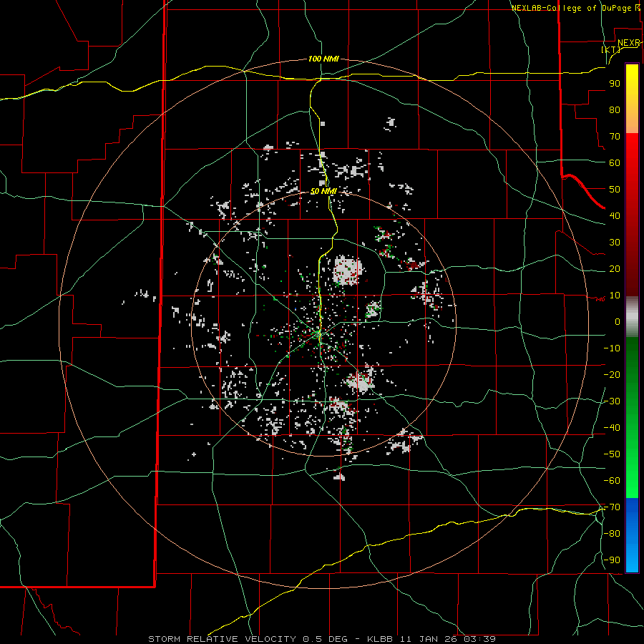644x644 pixels.
Task: Click the -20 scale value
Action: [612, 374]
